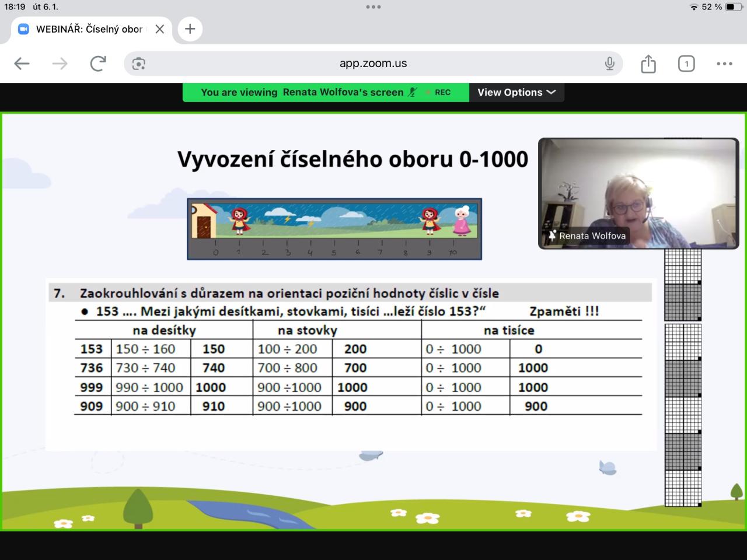Open the multitasking dots at top
This screenshot has width=747, height=560.
(x=373, y=7)
